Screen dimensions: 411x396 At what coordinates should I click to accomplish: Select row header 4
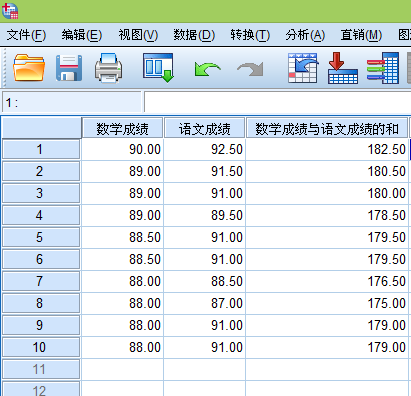point(41,215)
